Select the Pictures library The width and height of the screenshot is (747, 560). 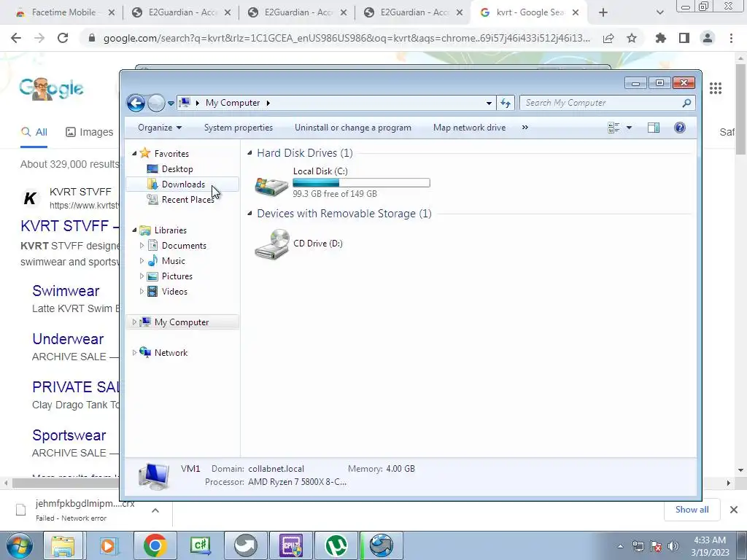(177, 276)
